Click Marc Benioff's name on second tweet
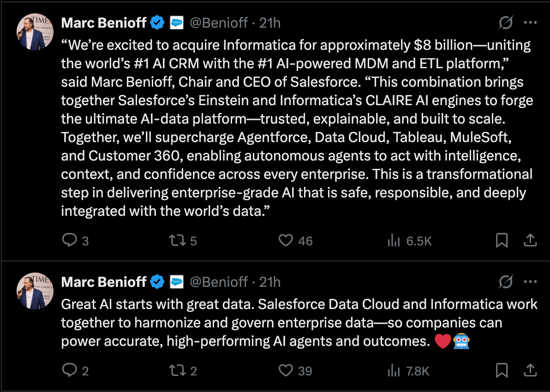The height and width of the screenshot is (392, 550). (x=104, y=282)
